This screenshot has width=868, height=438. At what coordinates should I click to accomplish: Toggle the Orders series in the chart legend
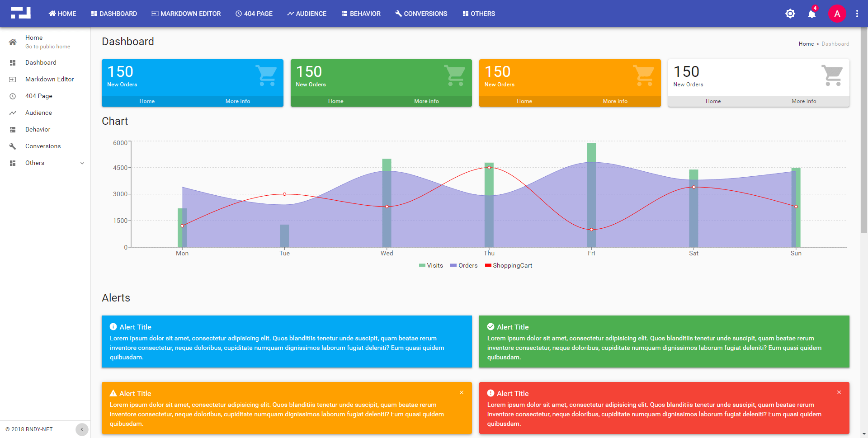463,265
